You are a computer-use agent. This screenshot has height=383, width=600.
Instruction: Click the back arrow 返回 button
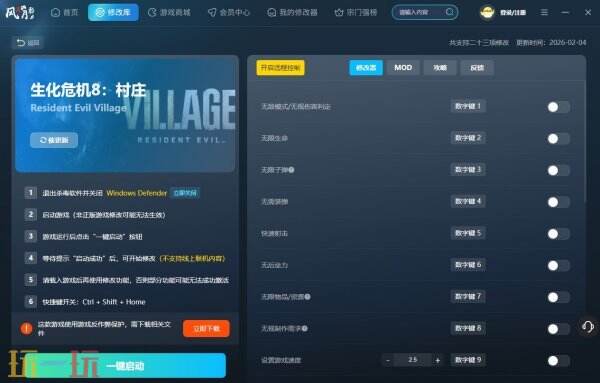(x=28, y=43)
